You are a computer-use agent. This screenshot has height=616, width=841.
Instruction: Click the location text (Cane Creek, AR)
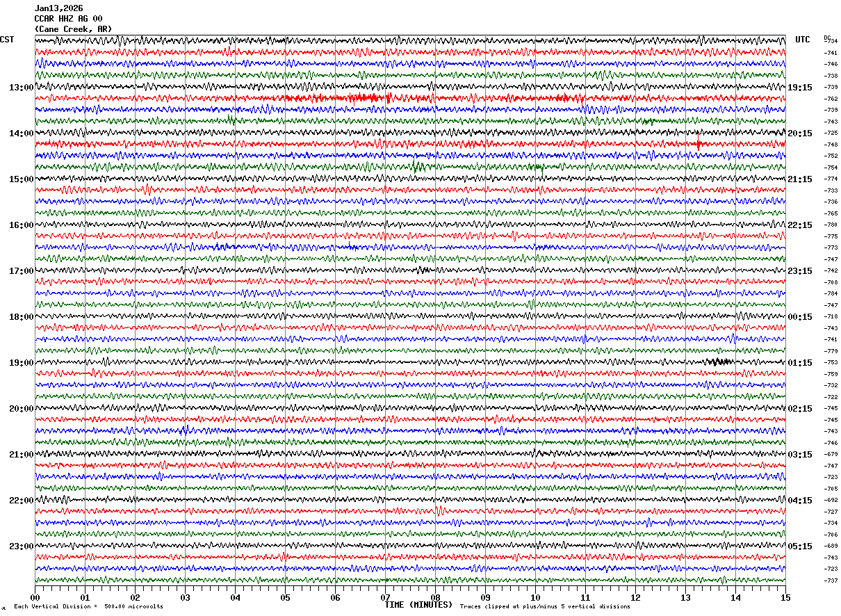click(73, 29)
